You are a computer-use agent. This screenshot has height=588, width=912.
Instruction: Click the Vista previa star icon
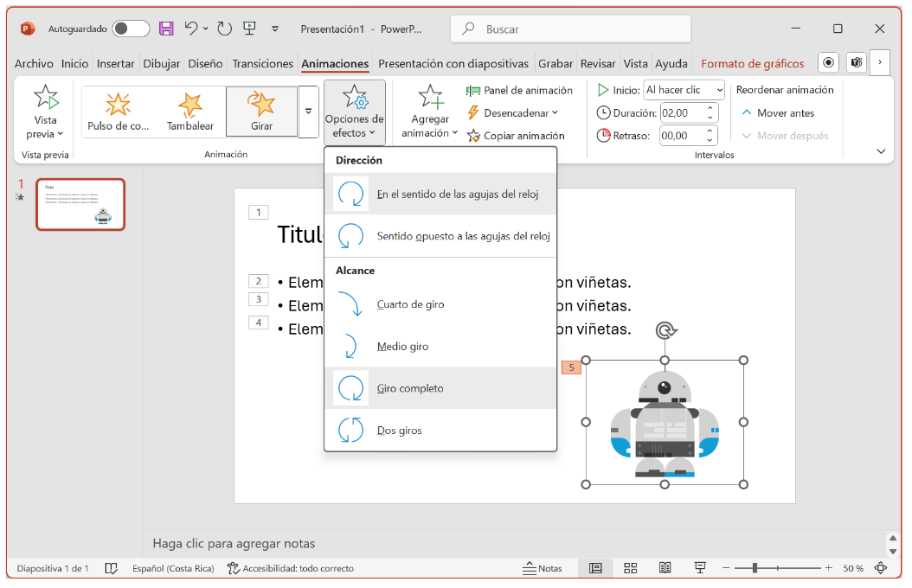pyautogui.click(x=45, y=97)
